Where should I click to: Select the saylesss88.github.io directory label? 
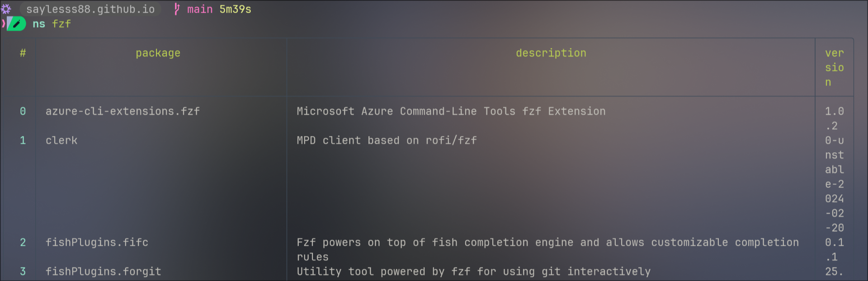[x=90, y=9]
